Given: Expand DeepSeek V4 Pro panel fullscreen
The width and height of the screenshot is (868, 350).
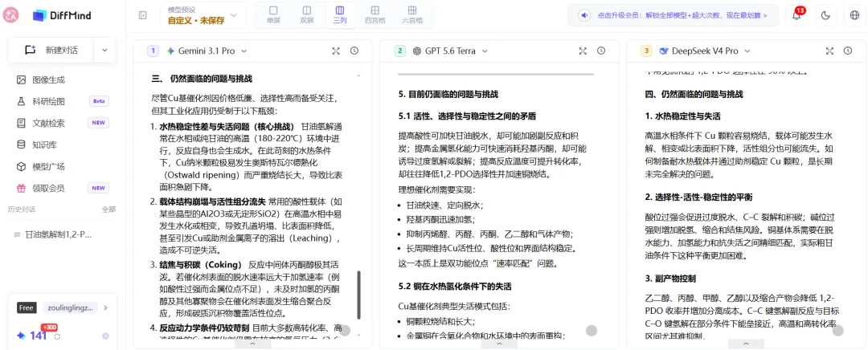Looking at the screenshot, I should coord(829,51).
